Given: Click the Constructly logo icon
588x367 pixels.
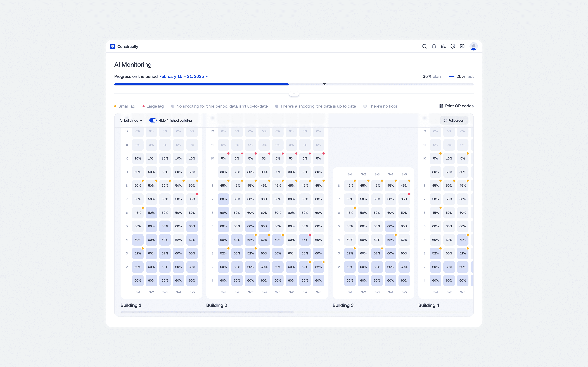Looking at the screenshot, I should [x=113, y=46].
